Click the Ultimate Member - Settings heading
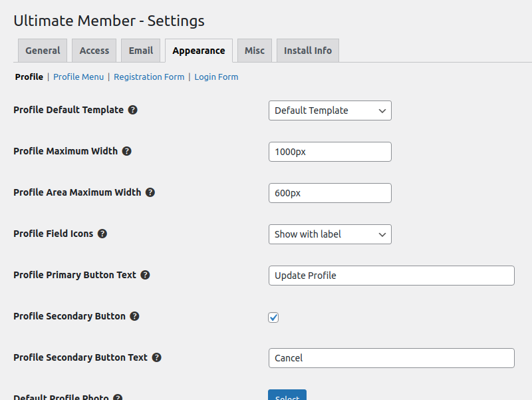This screenshot has height=400, width=532. coord(109,21)
